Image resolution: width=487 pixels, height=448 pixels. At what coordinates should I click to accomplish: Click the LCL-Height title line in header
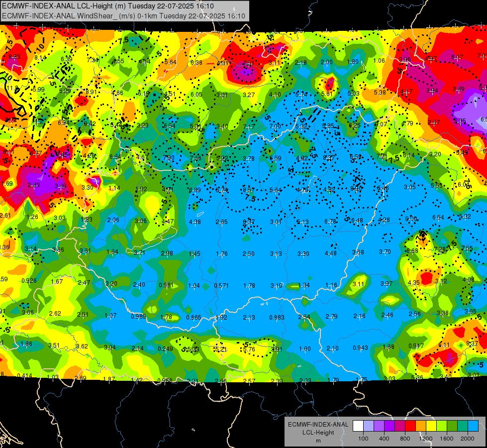pyautogui.click(x=108, y=5)
